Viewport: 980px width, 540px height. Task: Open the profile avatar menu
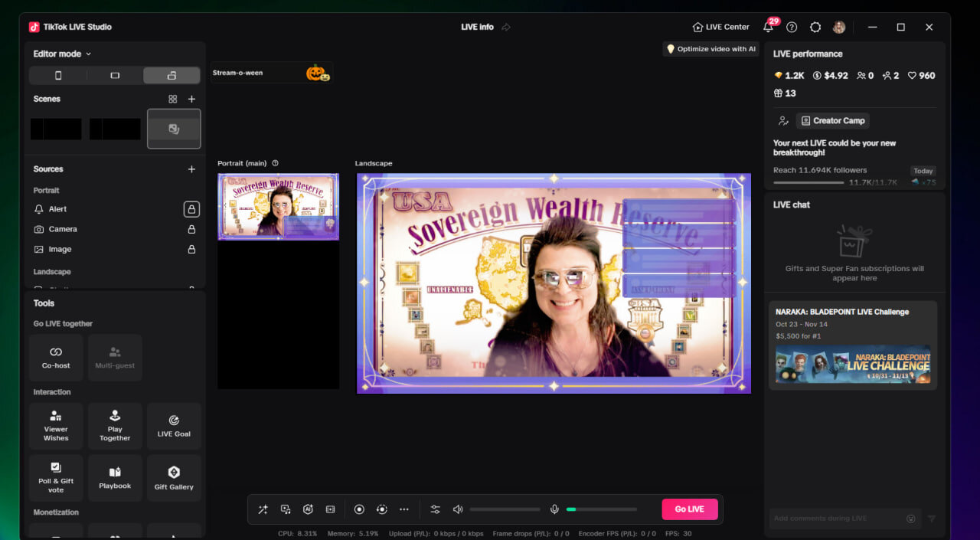tap(839, 27)
